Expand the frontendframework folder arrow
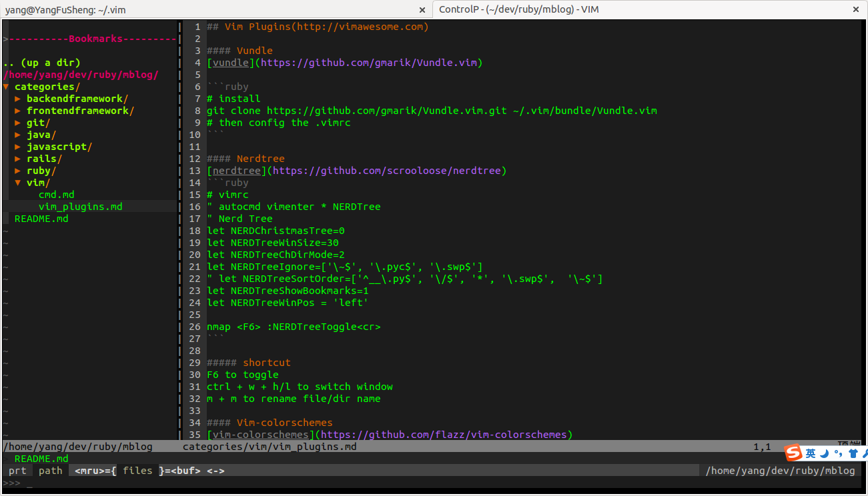Viewport: 868px width, 496px height. tap(18, 111)
